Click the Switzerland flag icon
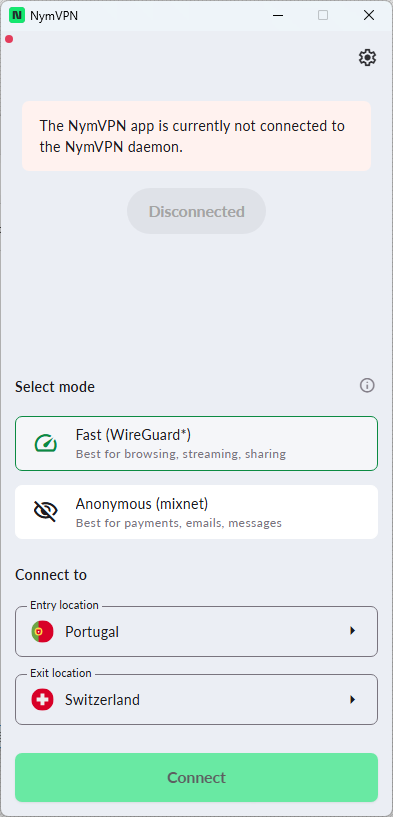The image size is (393, 817). pyautogui.click(x=42, y=699)
